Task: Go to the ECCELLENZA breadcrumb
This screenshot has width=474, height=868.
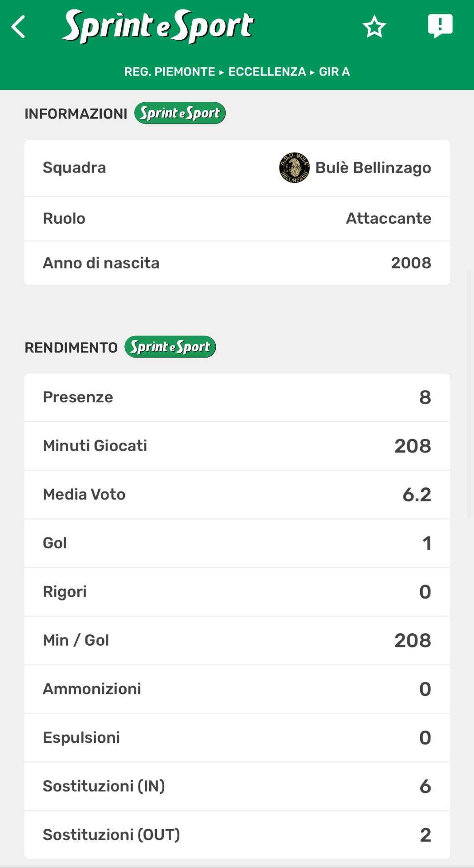Action: point(267,72)
